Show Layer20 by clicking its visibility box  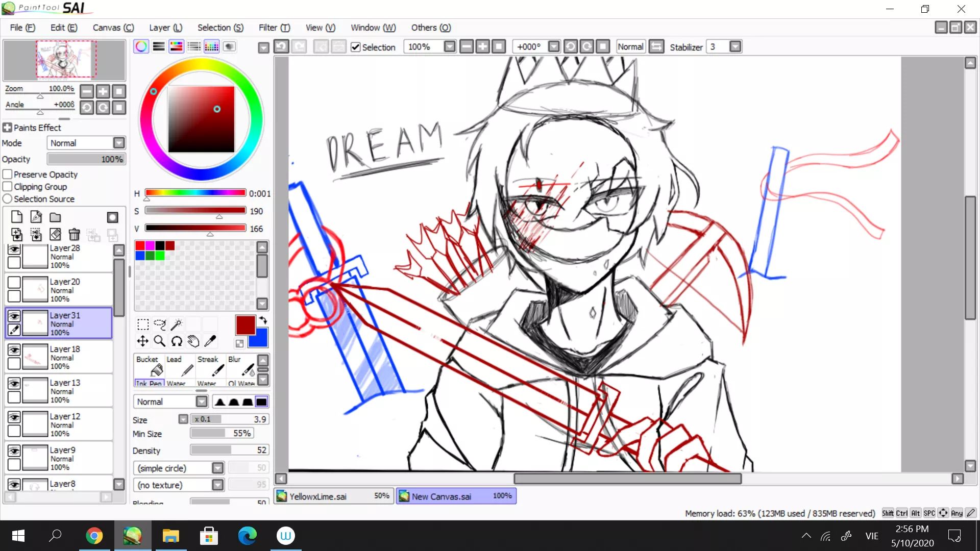14,282
